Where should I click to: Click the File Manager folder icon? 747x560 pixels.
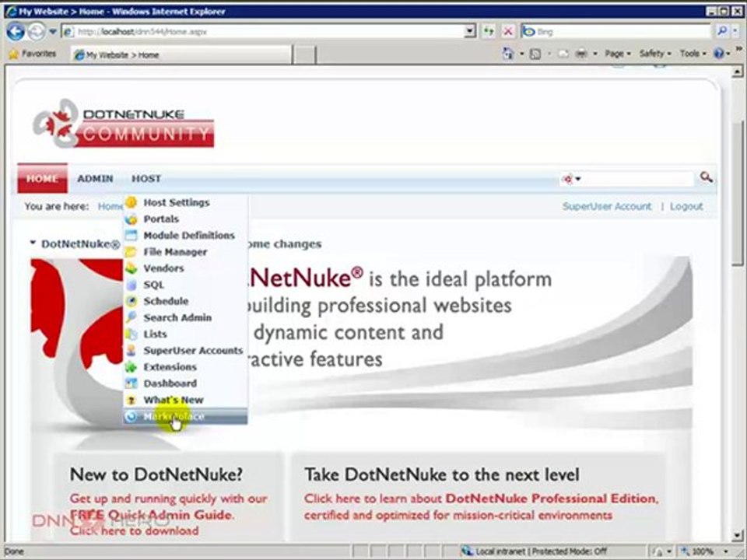[131, 252]
